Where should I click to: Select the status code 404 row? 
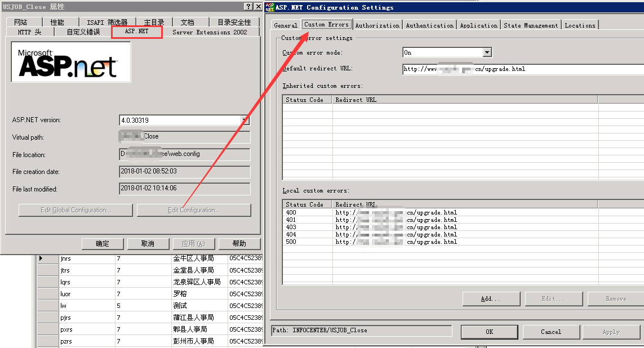click(463, 235)
